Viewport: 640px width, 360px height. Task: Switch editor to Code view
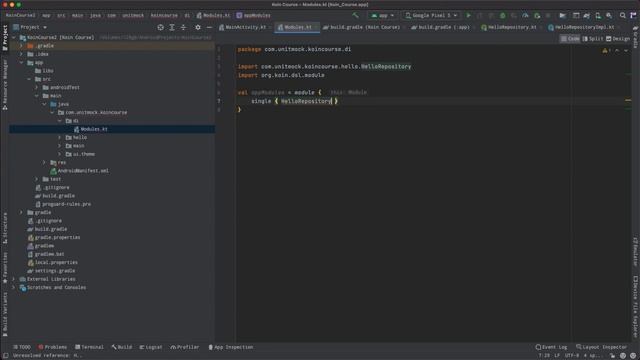pyautogui.click(x=570, y=39)
